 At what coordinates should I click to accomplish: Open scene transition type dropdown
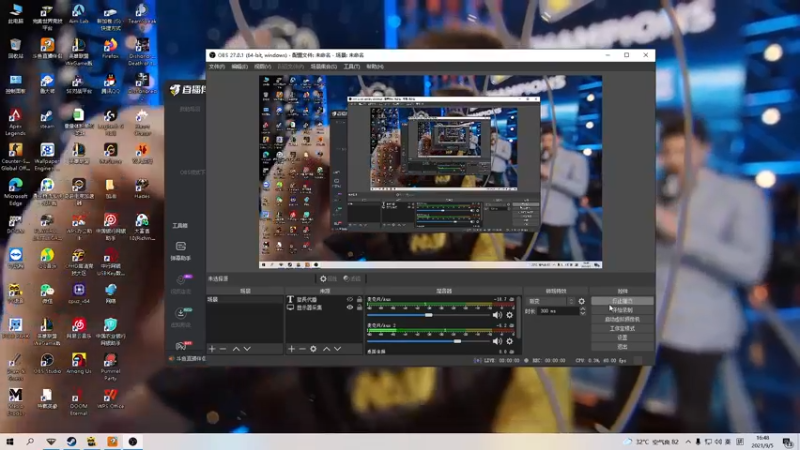[x=551, y=302]
